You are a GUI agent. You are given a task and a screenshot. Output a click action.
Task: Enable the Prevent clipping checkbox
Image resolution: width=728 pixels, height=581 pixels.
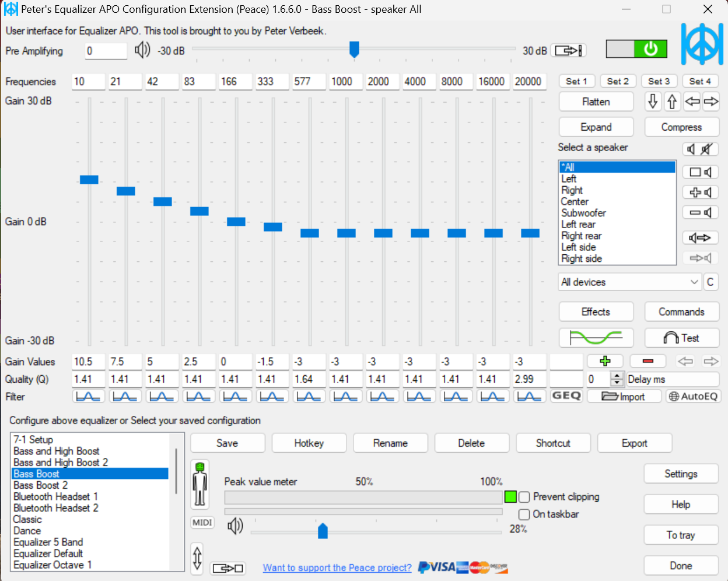524,497
